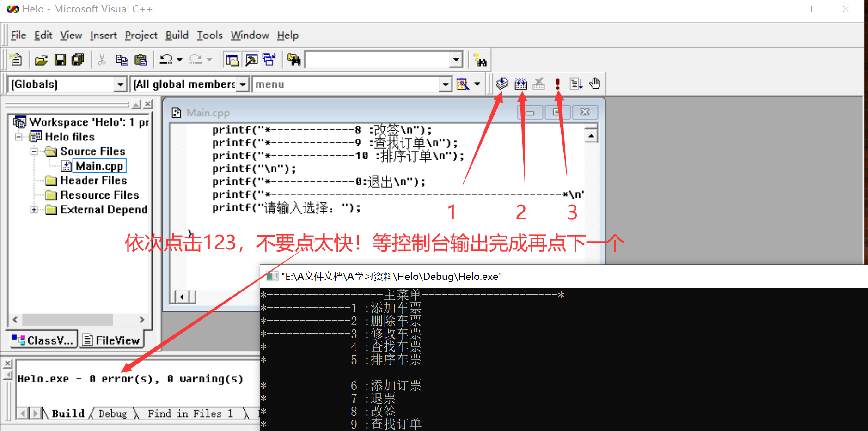Image resolution: width=868 pixels, height=431 pixels.
Task: Open the Tools menu
Action: tap(210, 35)
